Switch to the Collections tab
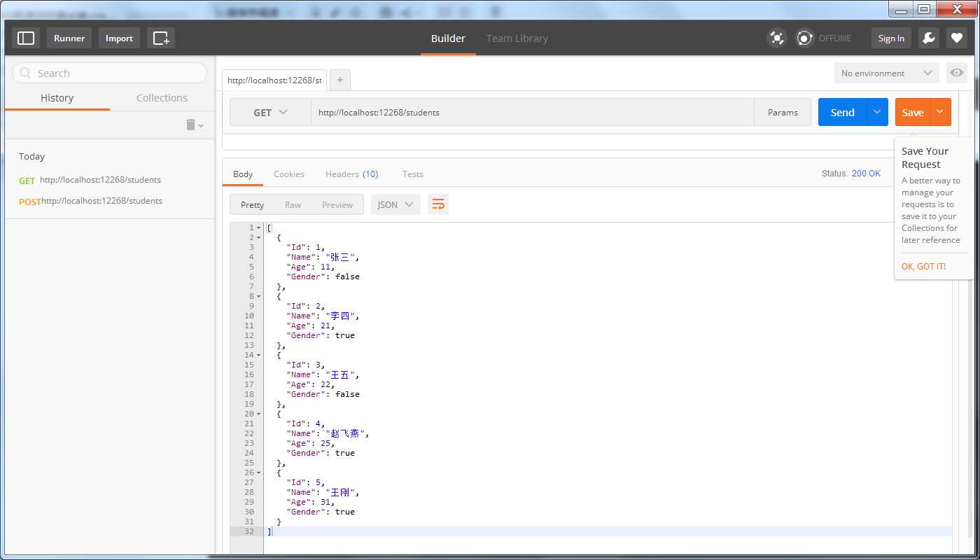This screenshot has height=560, width=980. (162, 98)
